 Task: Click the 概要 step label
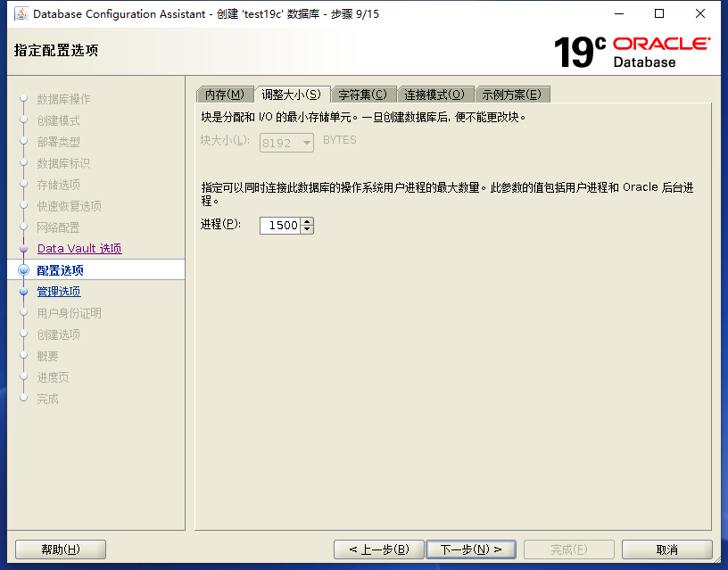[47, 356]
